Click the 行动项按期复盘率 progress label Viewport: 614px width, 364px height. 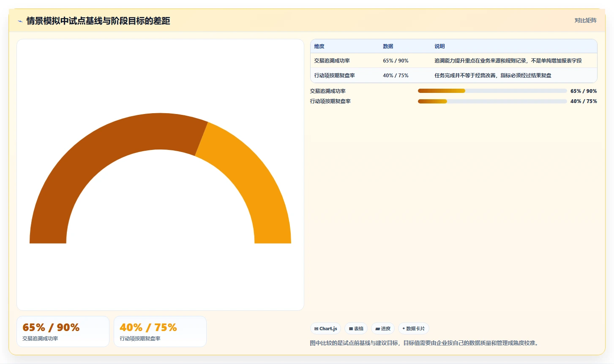point(330,101)
